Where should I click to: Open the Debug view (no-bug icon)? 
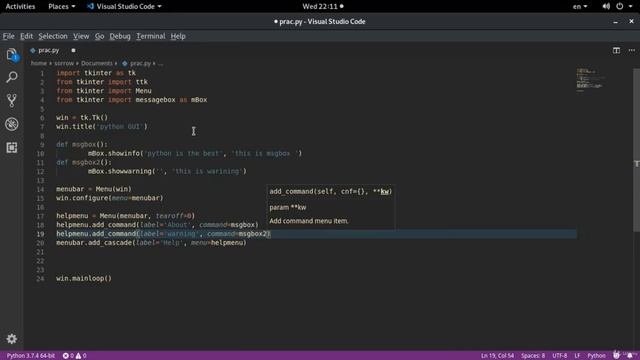click(x=11, y=124)
